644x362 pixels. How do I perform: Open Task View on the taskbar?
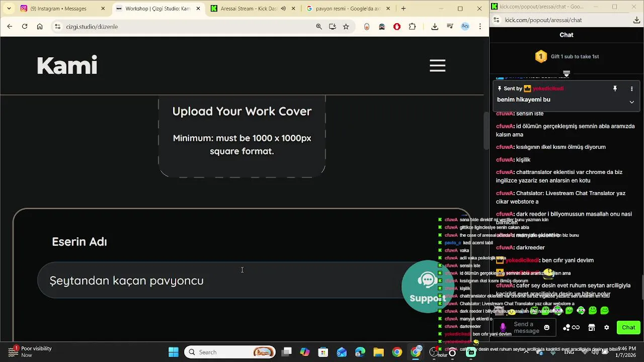287,352
